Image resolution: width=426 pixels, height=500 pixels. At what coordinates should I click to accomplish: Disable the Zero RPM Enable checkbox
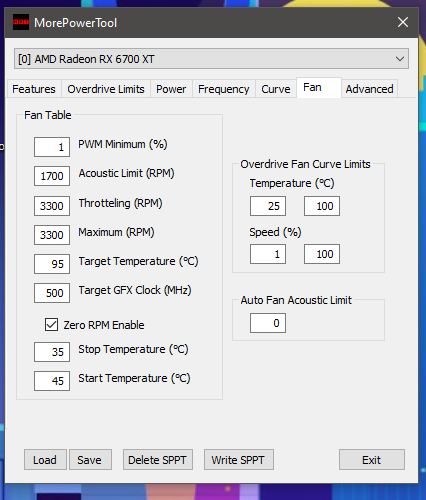click(51, 324)
